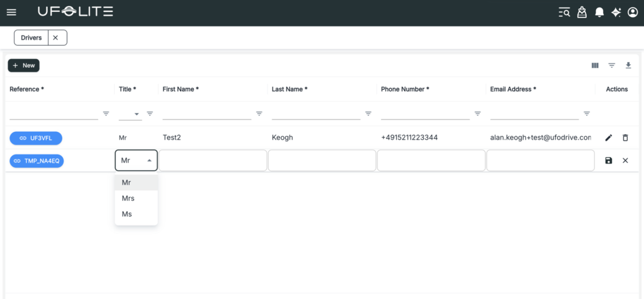644x299 pixels.
Task: Open the search list icon in header
Action: (x=564, y=13)
